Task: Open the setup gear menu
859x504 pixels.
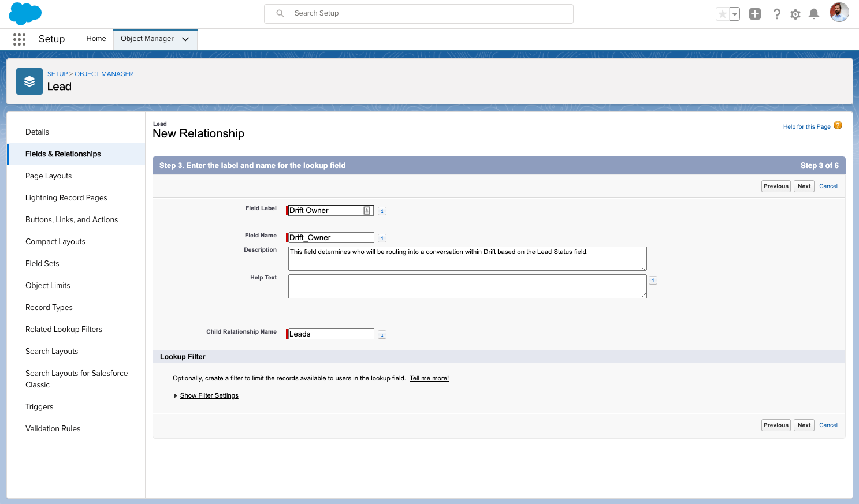Action: tap(795, 14)
